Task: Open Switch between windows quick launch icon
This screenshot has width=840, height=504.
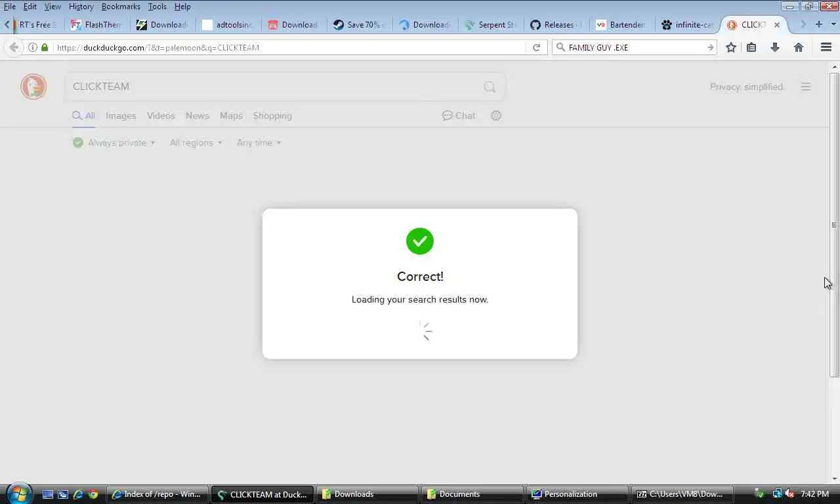Action: click(x=63, y=494)
